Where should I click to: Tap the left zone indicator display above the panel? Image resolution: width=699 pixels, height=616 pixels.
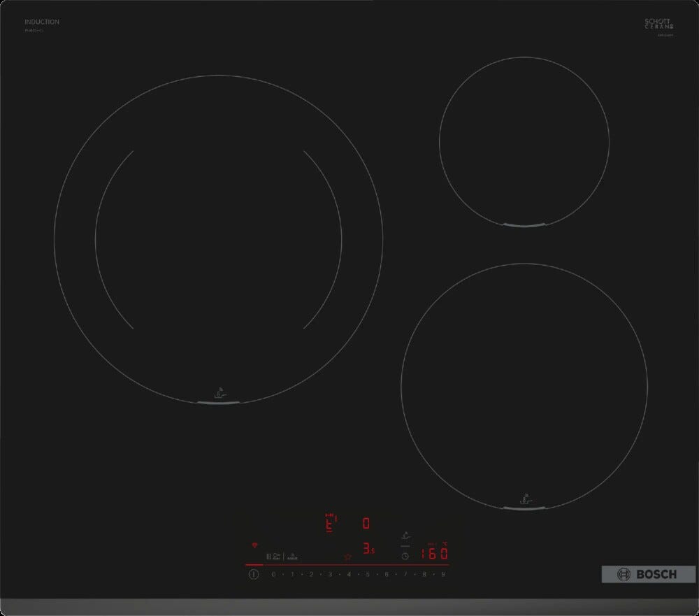331,523
